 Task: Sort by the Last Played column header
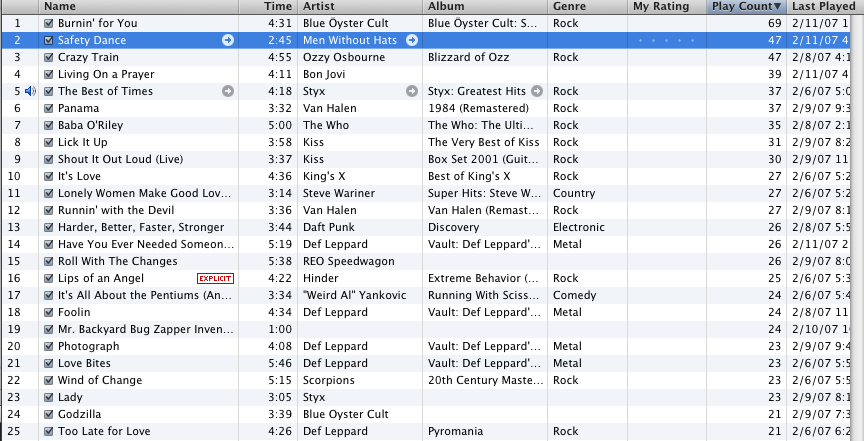pos(825,7)
